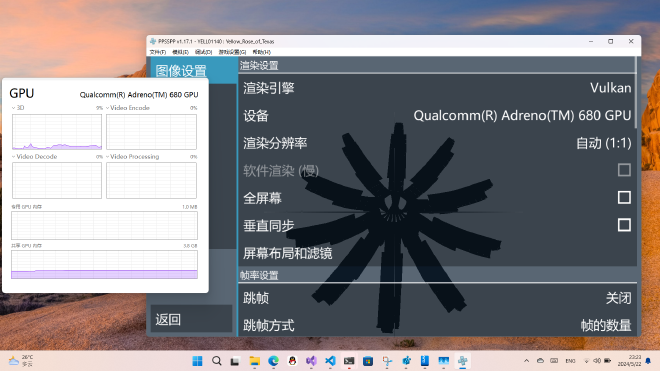660x371 pixels.
Task: Change 跳帧方式 帧的数量 setting
Action: 437,325
